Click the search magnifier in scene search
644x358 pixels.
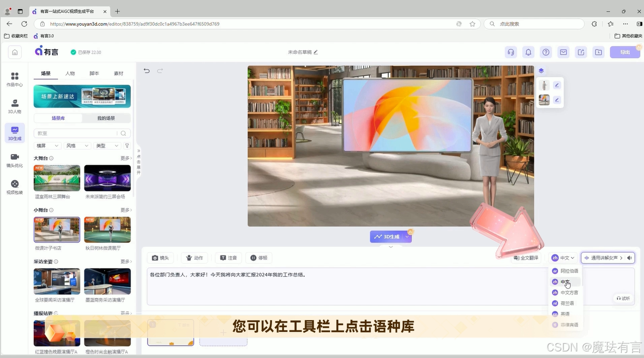tap(123, 133)
